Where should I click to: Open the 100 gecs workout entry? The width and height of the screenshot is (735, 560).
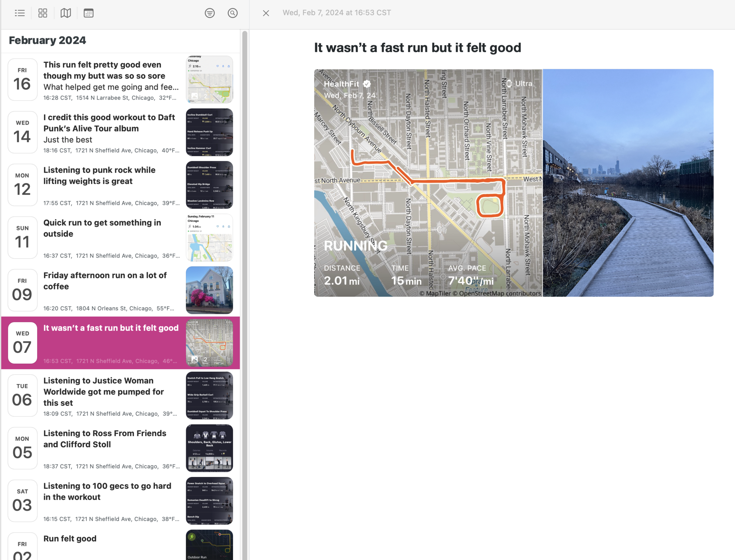[121, 500]
